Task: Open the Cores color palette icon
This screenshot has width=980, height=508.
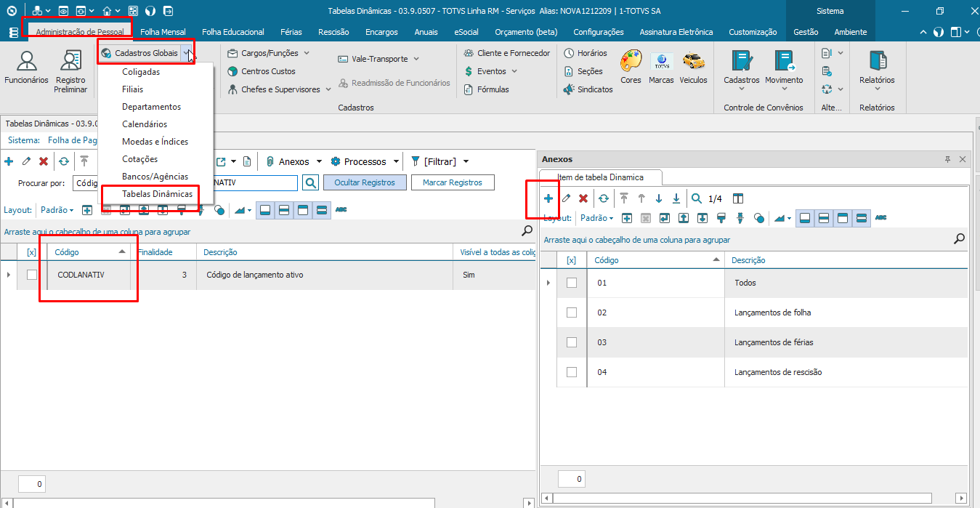Action: point(631,68)
